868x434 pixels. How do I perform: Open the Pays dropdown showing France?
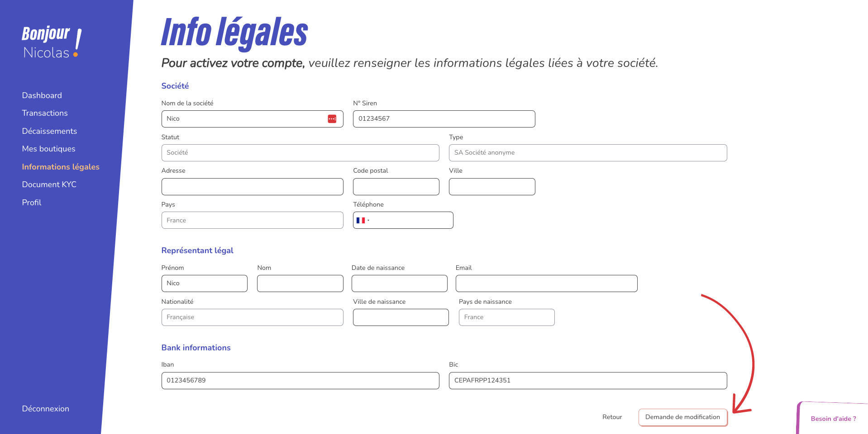pos(252,220)
